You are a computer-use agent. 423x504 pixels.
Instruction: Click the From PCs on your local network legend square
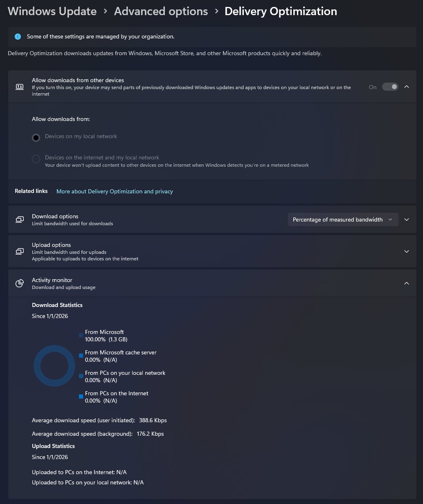click(81, 376)
